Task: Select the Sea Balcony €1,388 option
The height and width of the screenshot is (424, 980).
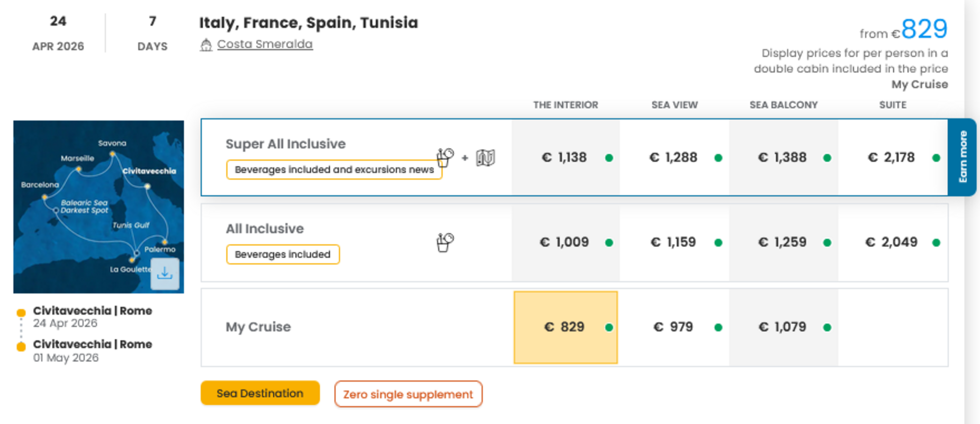Action: 784,157
